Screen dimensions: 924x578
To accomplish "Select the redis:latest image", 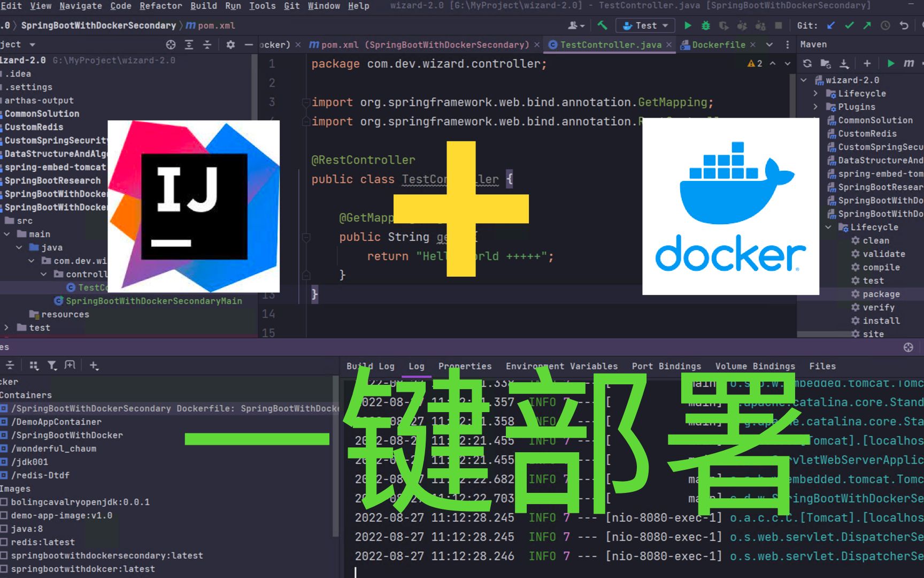I will 43,542.
